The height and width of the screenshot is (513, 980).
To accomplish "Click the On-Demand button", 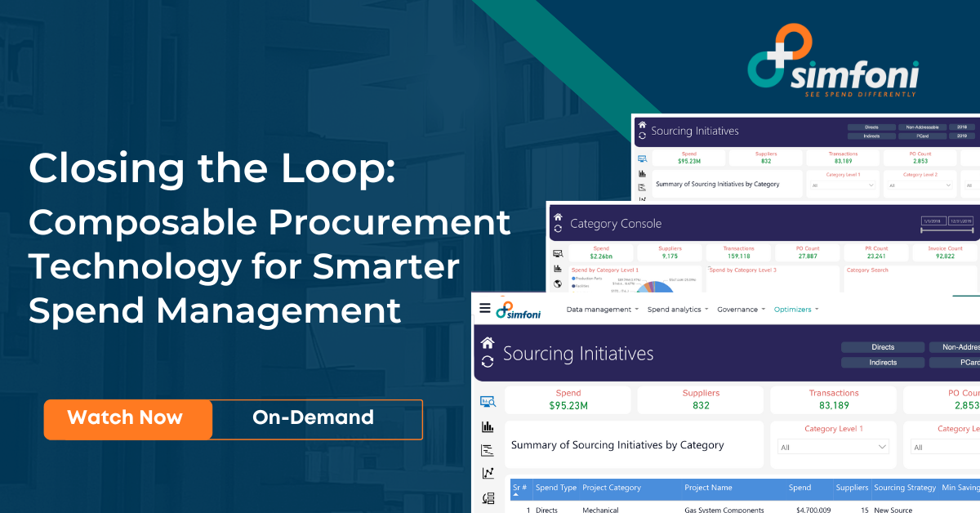I will pyautogui.click(x=314, y=419).
